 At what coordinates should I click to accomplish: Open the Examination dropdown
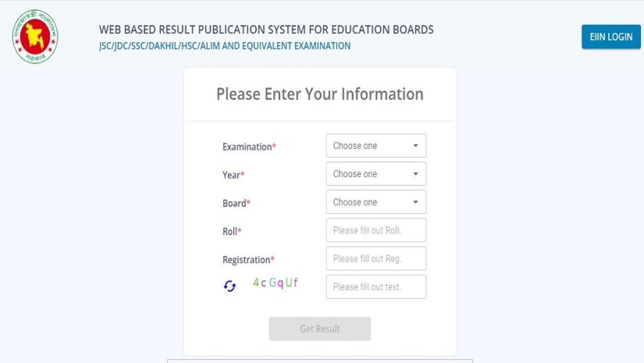click(x=376, y=146)
